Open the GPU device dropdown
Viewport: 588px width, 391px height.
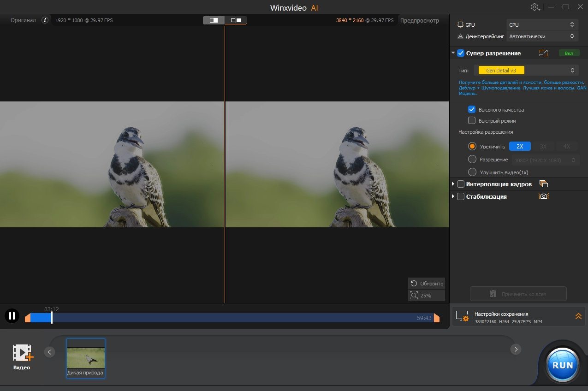[x=542, y=25]
